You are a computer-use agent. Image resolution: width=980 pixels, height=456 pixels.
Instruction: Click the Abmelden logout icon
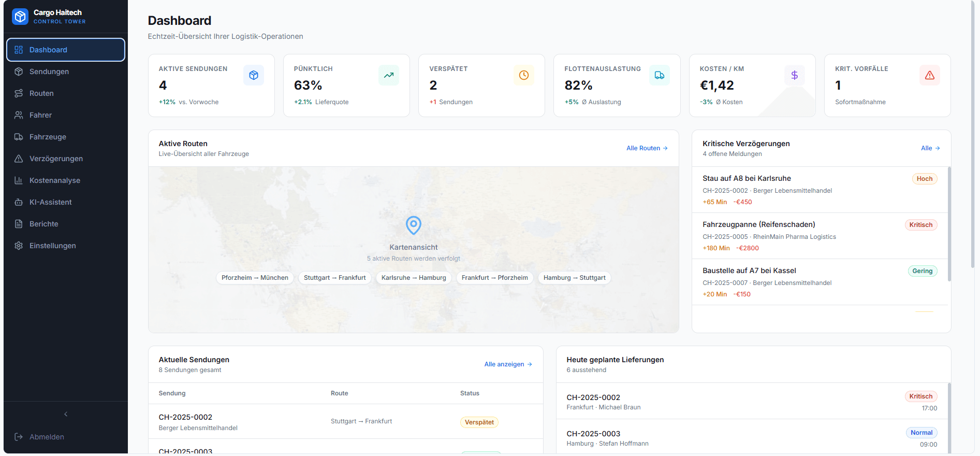[x=19, y=437]
